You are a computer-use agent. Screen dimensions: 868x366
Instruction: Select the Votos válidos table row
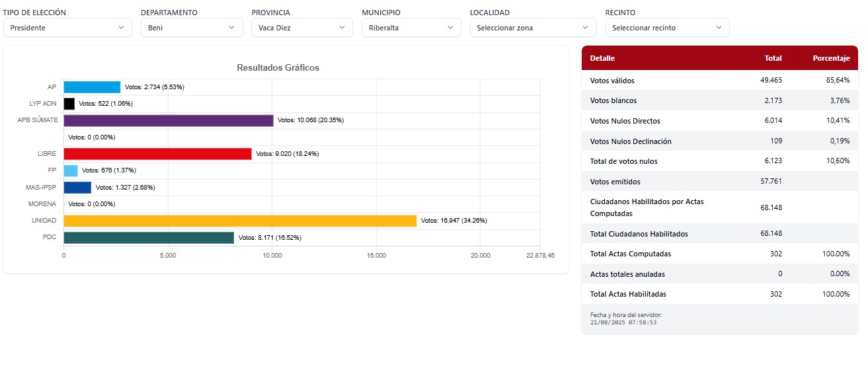719,81
